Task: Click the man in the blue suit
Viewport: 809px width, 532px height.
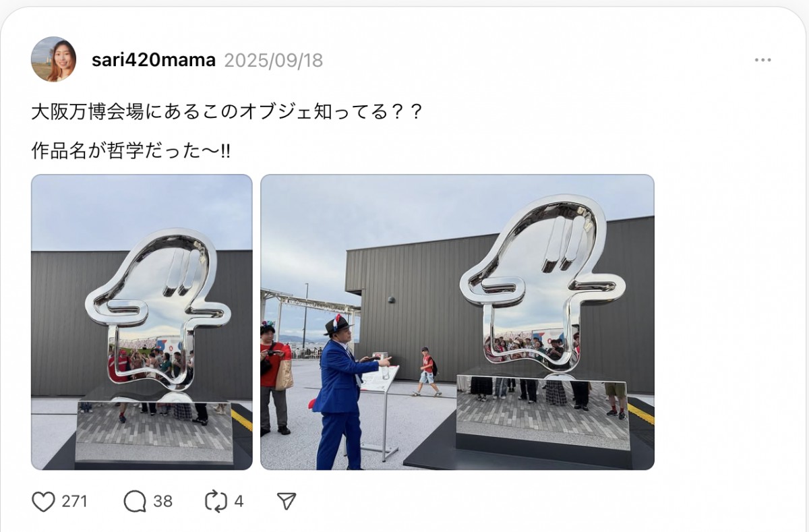Action: click(x=347, y=392)
